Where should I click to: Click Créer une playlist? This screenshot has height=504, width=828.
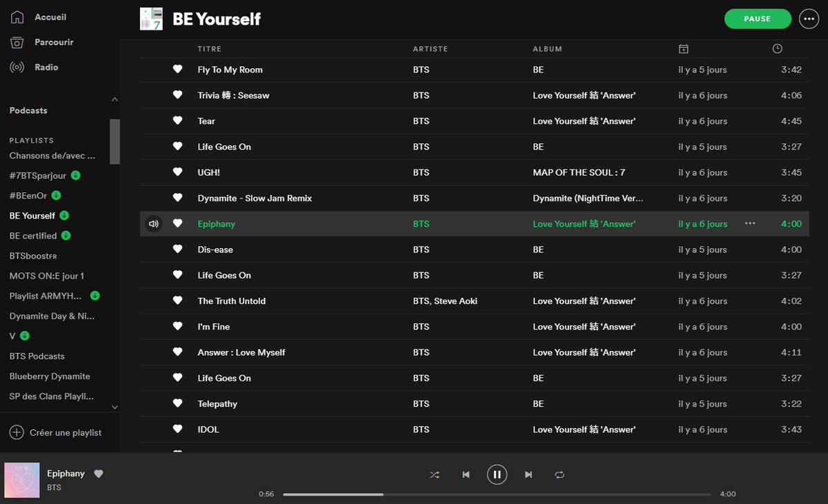coord(66,433)
